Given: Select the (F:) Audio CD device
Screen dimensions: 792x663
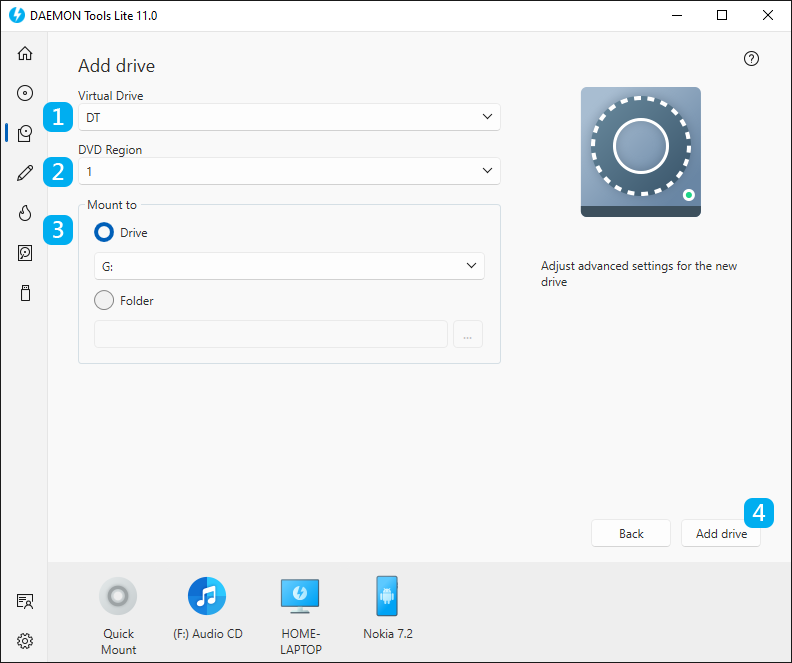Looking at the screenshot, I should click(207, 596).
